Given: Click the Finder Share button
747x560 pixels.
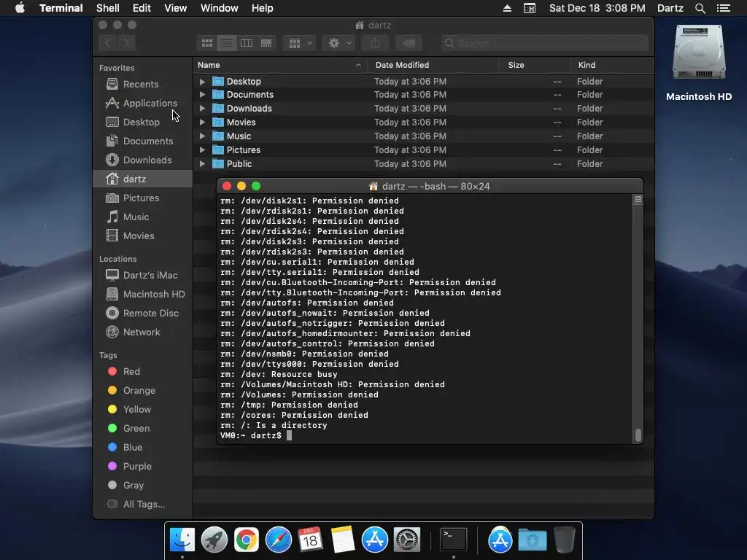Looking at the screenshot, I should (376, 43).
